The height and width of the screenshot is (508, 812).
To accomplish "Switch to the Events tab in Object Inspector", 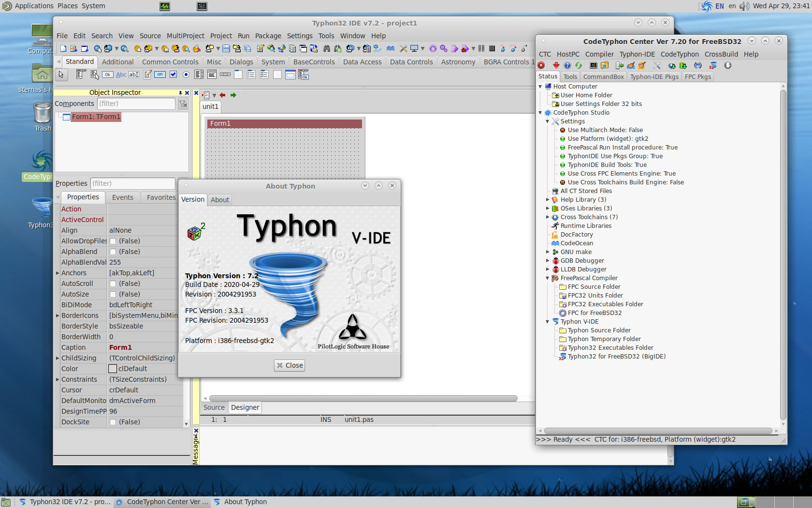I will [123, 197].
